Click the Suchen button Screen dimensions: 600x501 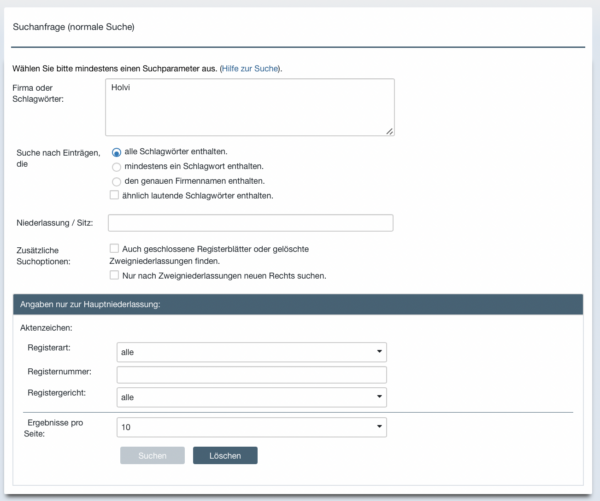[152, 455]
